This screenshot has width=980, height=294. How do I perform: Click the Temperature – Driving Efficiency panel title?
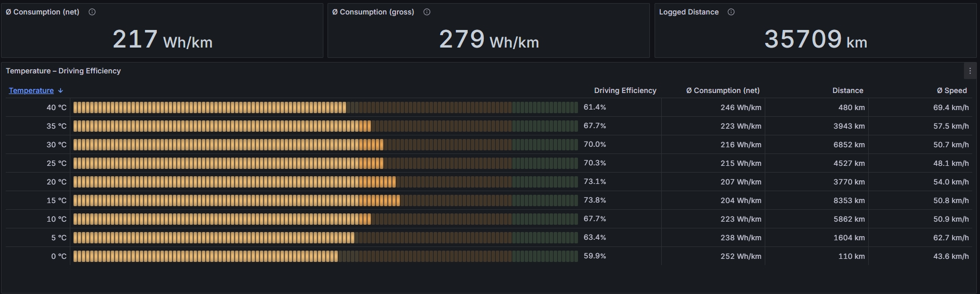click(63, 71)
